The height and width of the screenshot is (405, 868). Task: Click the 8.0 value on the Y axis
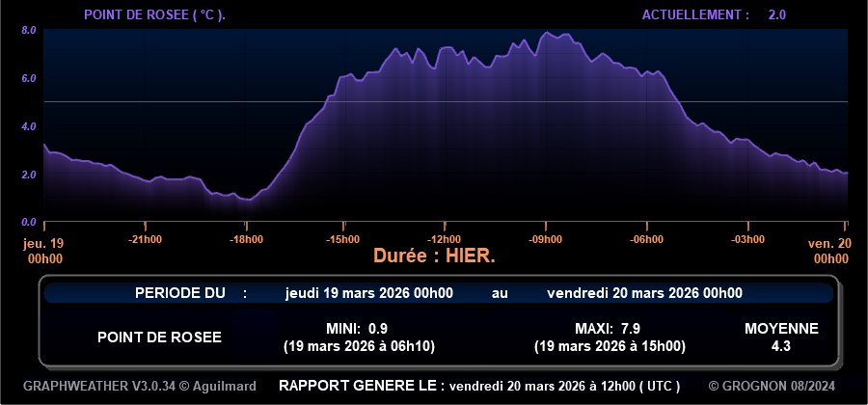(29, 31)
